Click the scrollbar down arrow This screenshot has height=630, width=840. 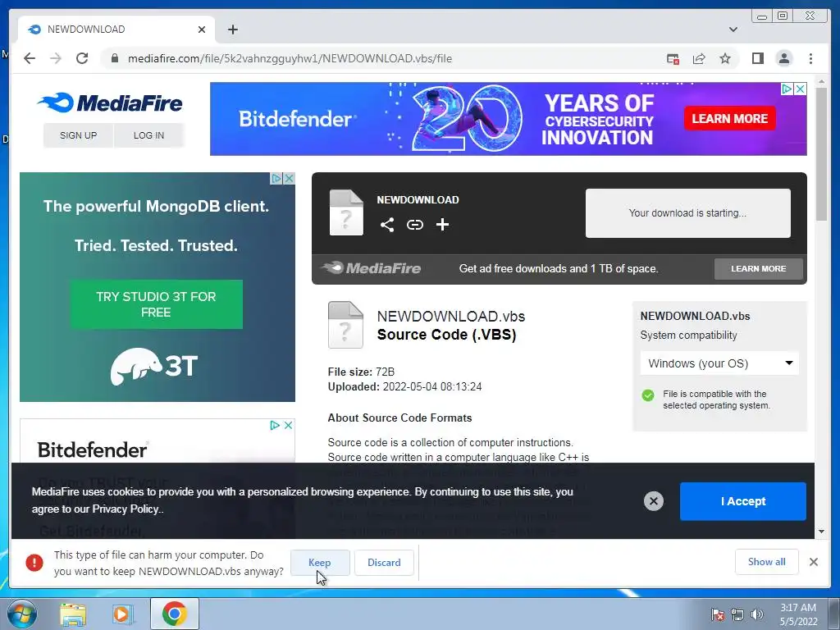[822, 532]
